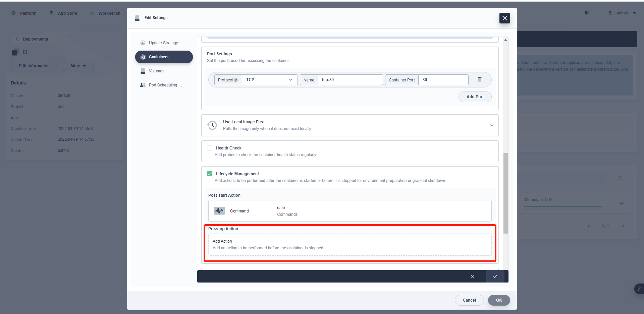The width and height of the screenshot is (644, 314).
Task: Confirm container edits with checkmark icon
Action: click(x=495, y=276)
